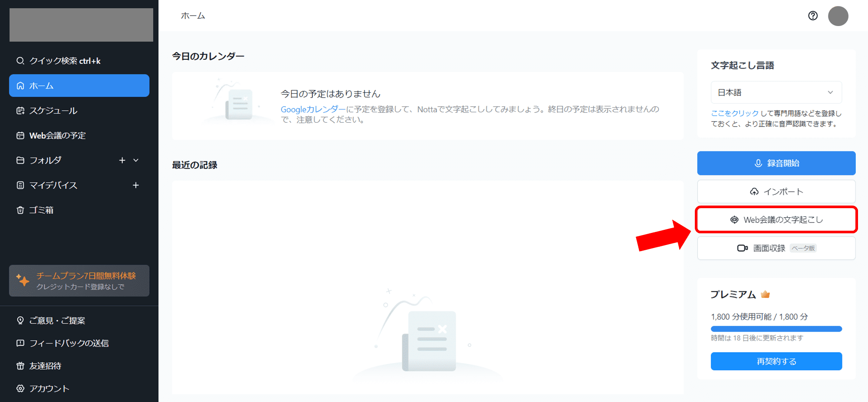Viewport: 868px width, 402px height.
Task: Open スケジュール in sidebar
Action: [79, 111]
